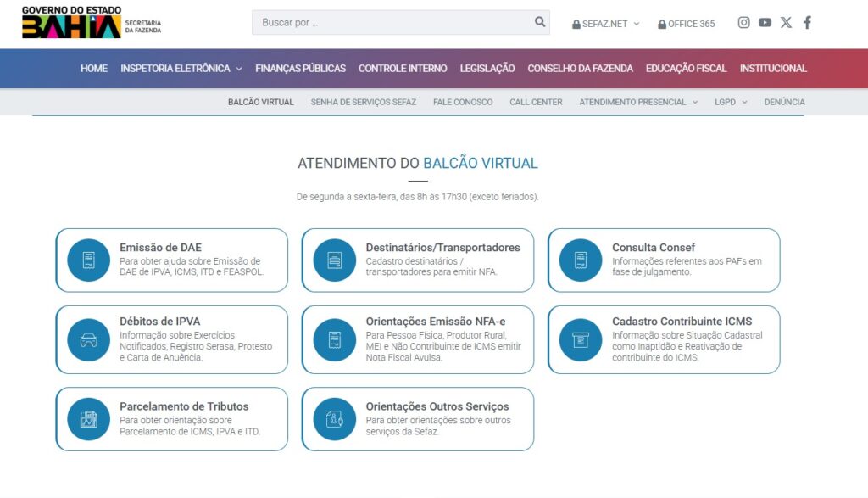The image size is (868, 498).
Task: Select the Orientações Emissão NFA-e icon
Action: [x=333, y=340]
